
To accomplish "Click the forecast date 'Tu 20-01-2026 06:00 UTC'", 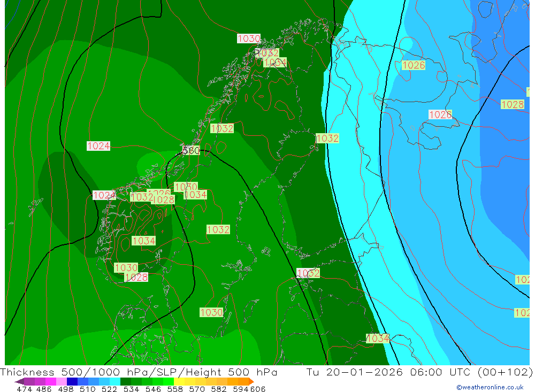I will [388, 372].
